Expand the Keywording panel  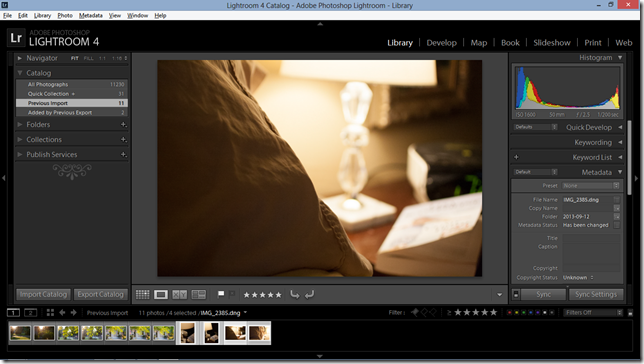(620, 142)
